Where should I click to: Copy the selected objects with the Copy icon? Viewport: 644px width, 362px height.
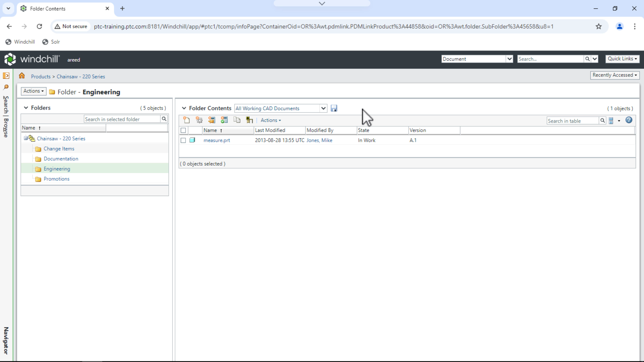[237, 120]
